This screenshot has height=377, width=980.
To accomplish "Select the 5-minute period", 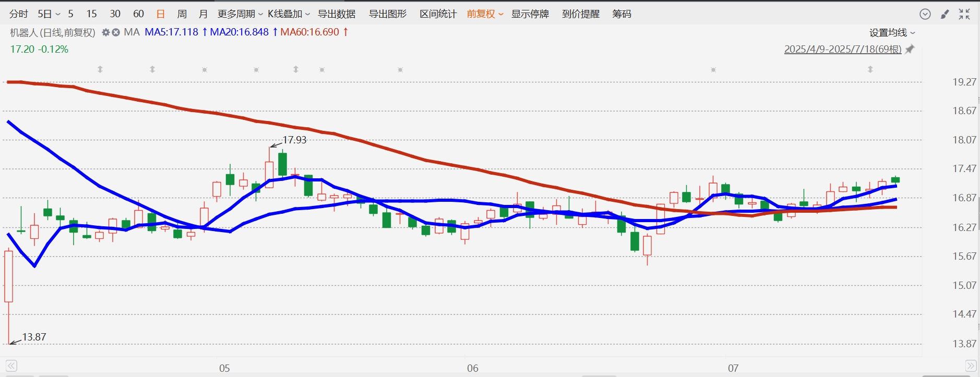I will click(70, 14).
